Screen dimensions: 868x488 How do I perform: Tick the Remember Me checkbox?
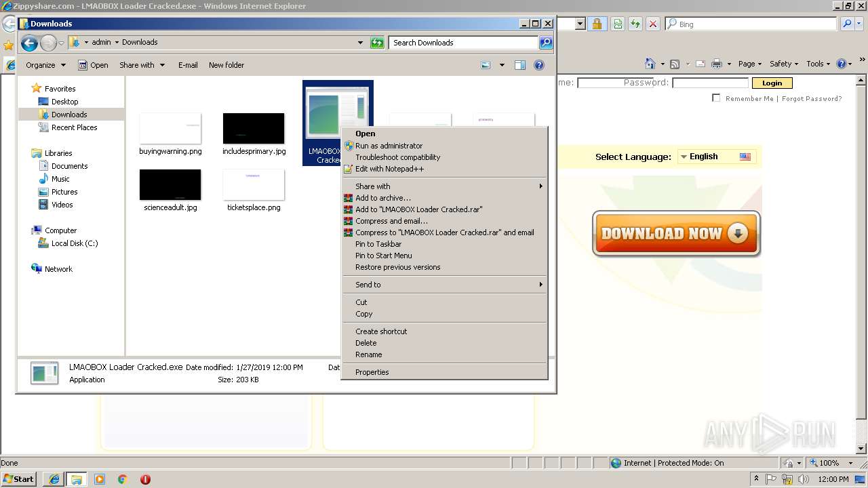(716, 98)
